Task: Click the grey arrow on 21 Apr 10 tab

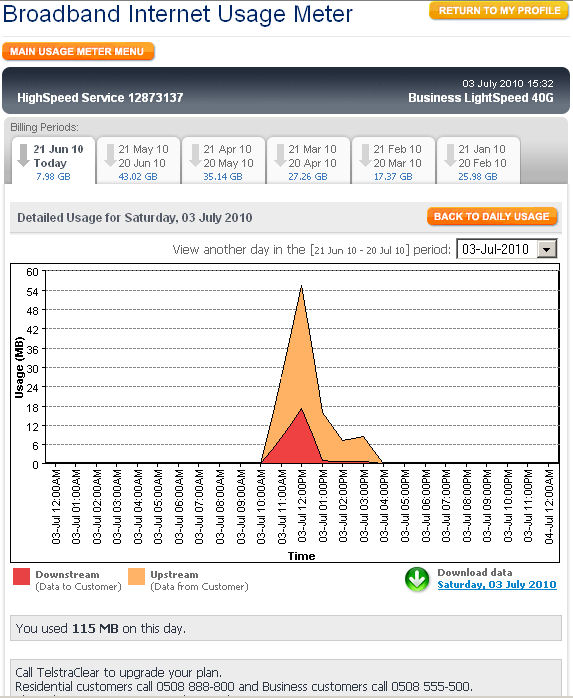Action: click(x=195, y=155)
